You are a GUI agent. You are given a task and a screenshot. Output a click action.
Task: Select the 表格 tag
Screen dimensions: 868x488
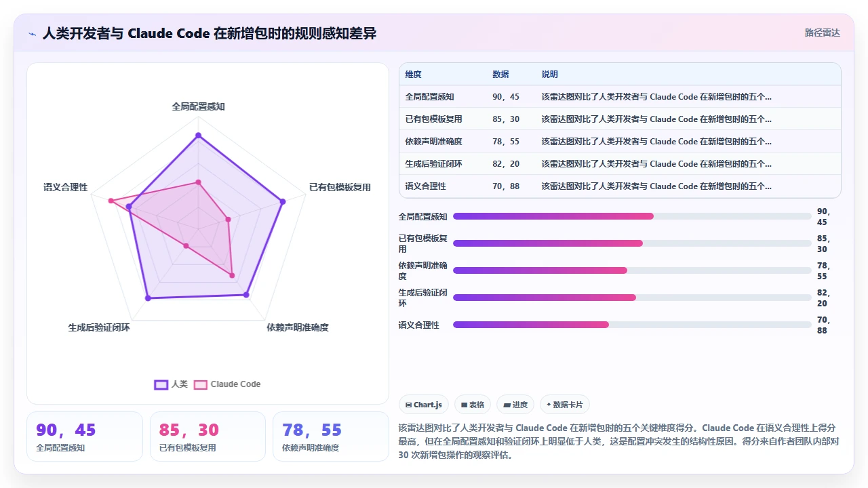473,405
